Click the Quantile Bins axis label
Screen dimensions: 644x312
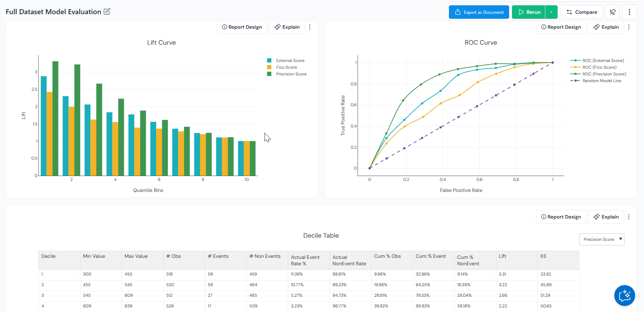click(148, 191)
